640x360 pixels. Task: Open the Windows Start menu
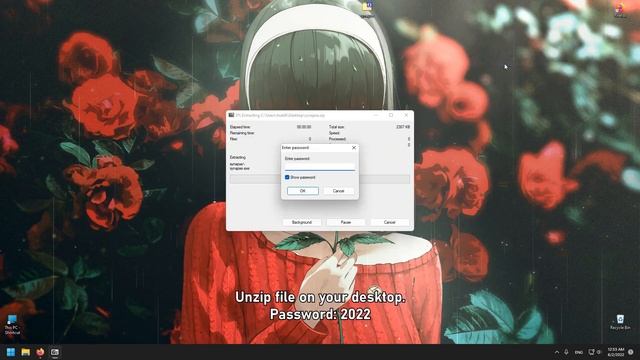click(11, 352)
